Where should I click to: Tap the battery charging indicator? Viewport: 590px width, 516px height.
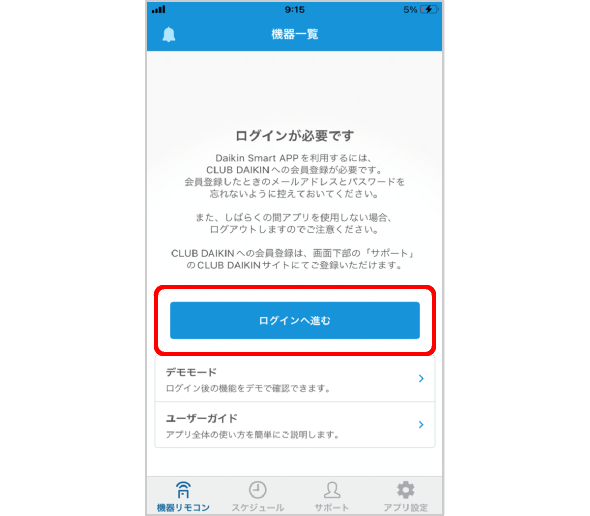429,9
